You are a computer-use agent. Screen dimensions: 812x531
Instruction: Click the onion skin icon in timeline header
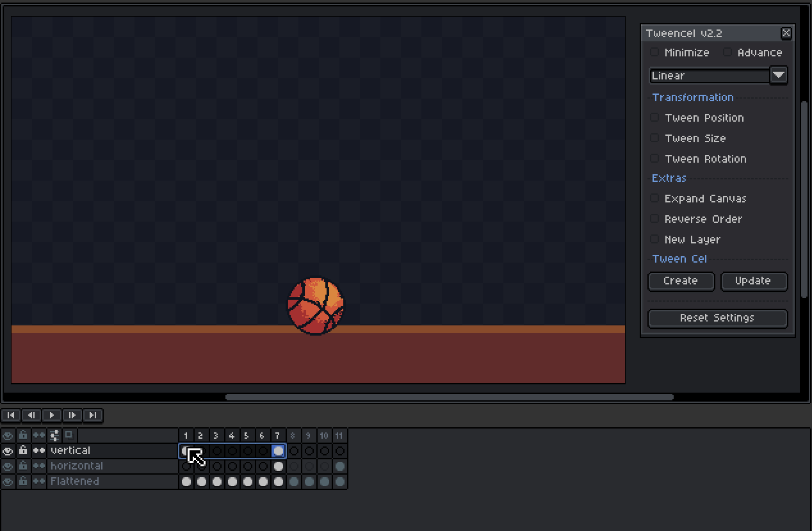click(x=38, y=435)
